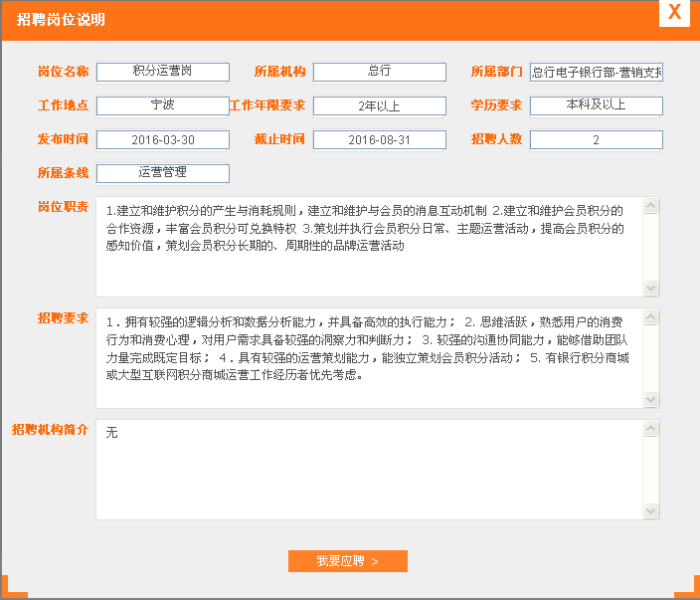Click the 学历要求 field showing 本科及以上
700x600 pixels.
point(597,105)
